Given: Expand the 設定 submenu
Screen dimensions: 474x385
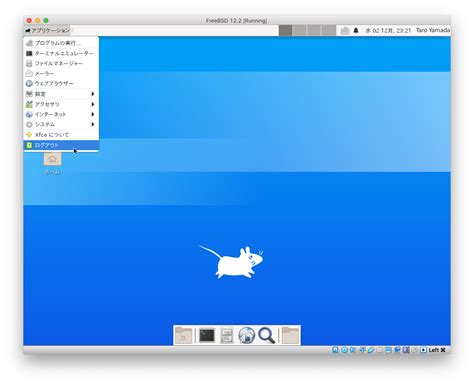Looking at the screenshot, I should pyautogui.click(x=61, y=94).
